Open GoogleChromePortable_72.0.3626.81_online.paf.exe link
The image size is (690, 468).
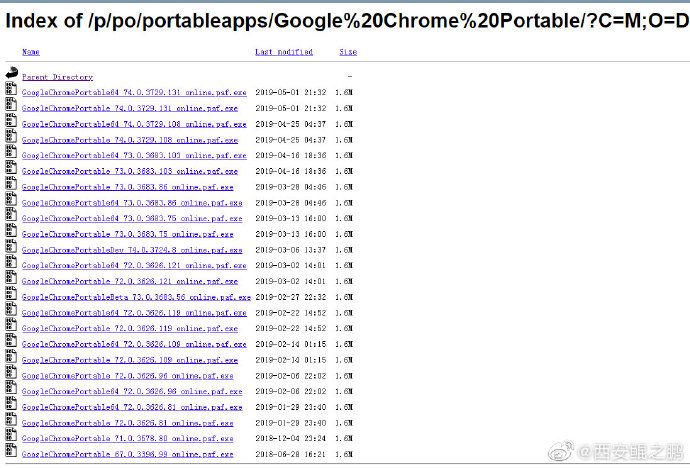(128, 423)
